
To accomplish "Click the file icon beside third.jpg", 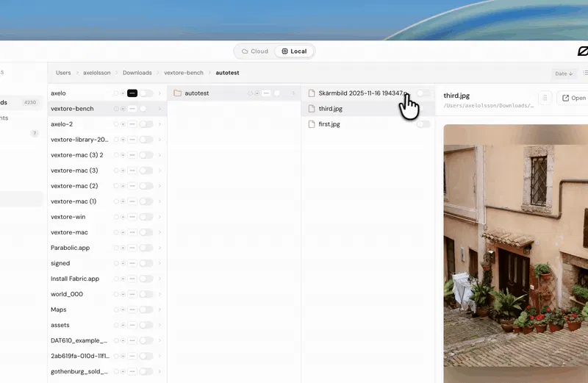I will 311,109.
